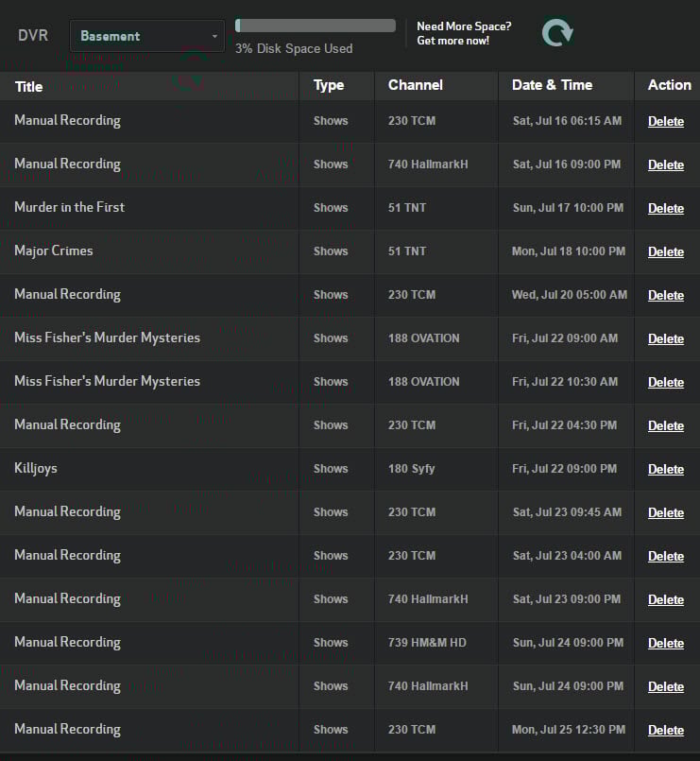This screenshot has height=761, width=700.
Task: Delete Miss Fisher's 10:30 AM recording
Action: tap(665, 382)
